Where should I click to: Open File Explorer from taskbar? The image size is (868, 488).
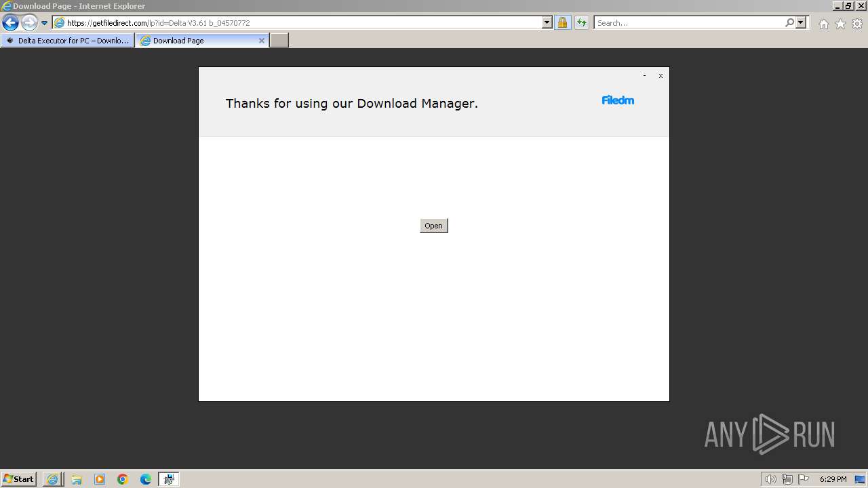(77, 479)
